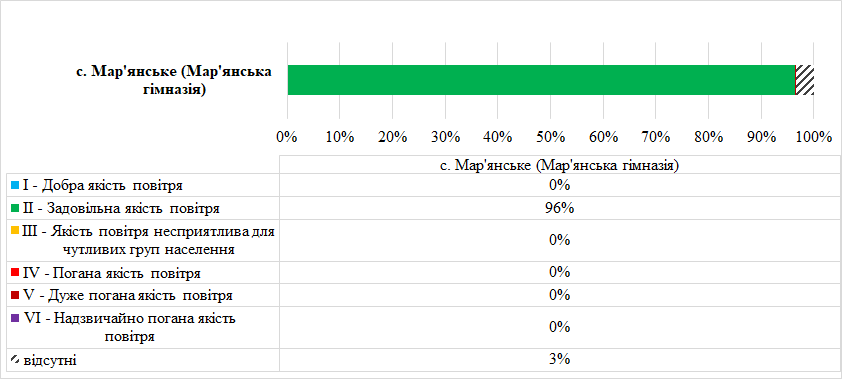This screenshot has width=842, height=379.
Task: Select the table header с. Мар'янське (Мар'янська гімназія)
Action: (559, 165)
